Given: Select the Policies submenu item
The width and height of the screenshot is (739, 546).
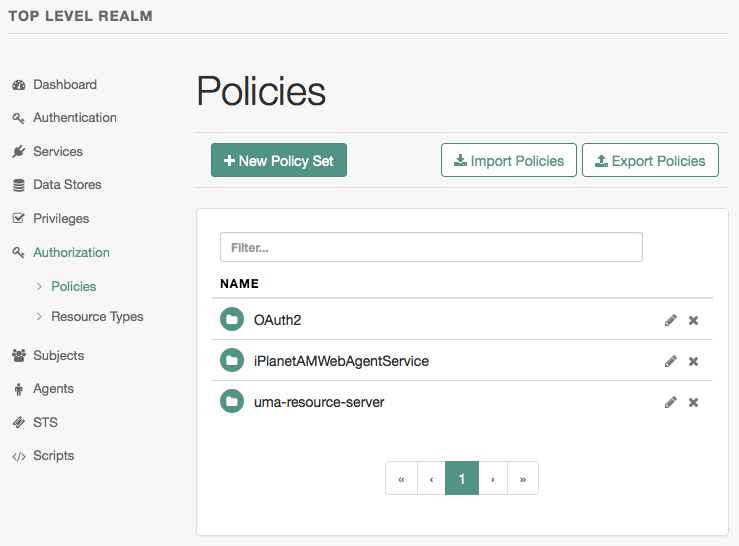Looking at the screenshot, I should click(x=74, y=287).
